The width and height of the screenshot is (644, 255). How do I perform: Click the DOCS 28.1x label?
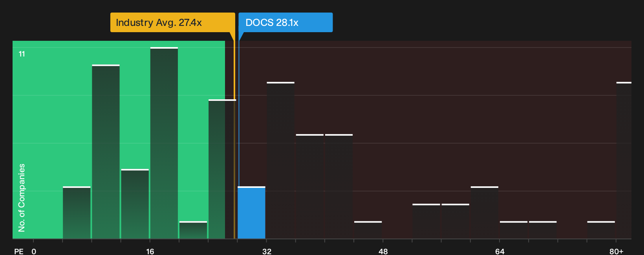coord(285,22)
